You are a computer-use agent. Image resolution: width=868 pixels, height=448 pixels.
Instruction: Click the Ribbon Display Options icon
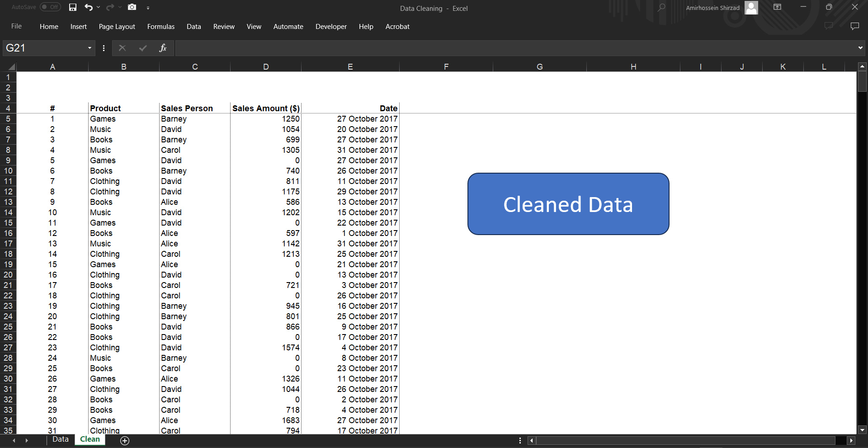tap(777, 7)
